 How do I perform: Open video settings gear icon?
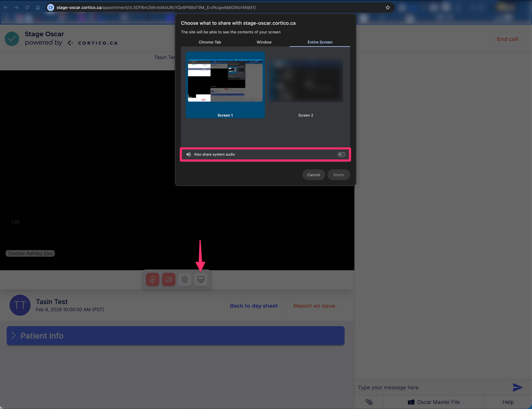(185, 279)
